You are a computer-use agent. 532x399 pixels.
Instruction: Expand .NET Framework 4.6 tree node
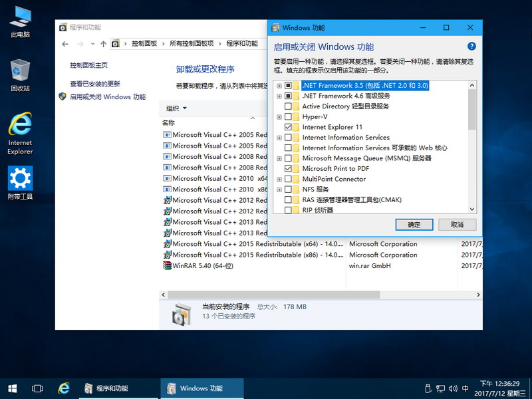click(279, 96)
